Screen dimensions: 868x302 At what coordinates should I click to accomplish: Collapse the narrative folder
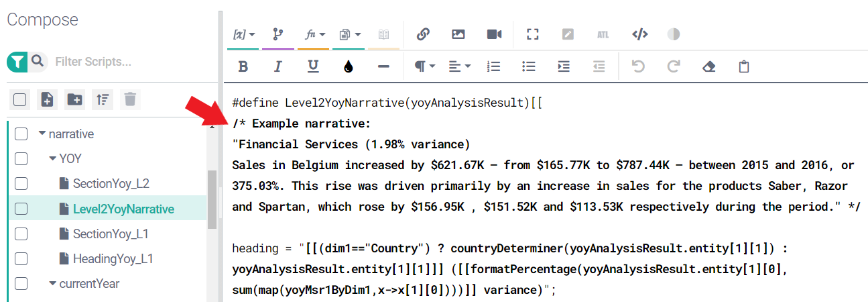coord(42,134)
